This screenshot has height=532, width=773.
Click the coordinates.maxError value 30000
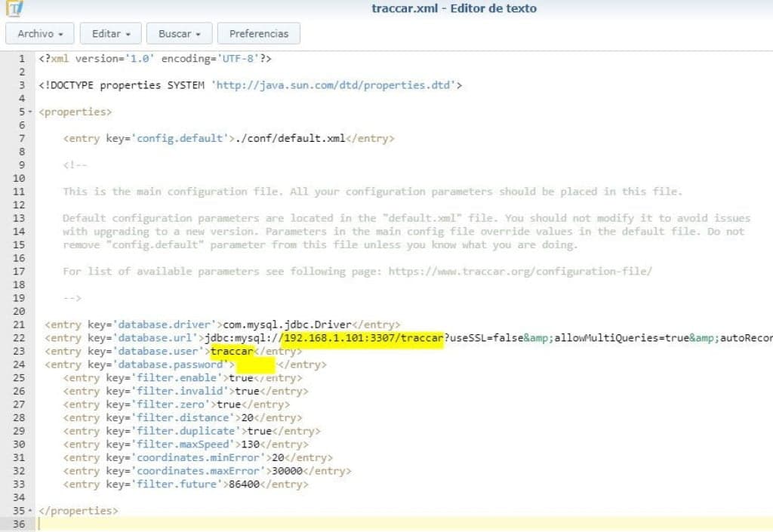tap(288, 471)
